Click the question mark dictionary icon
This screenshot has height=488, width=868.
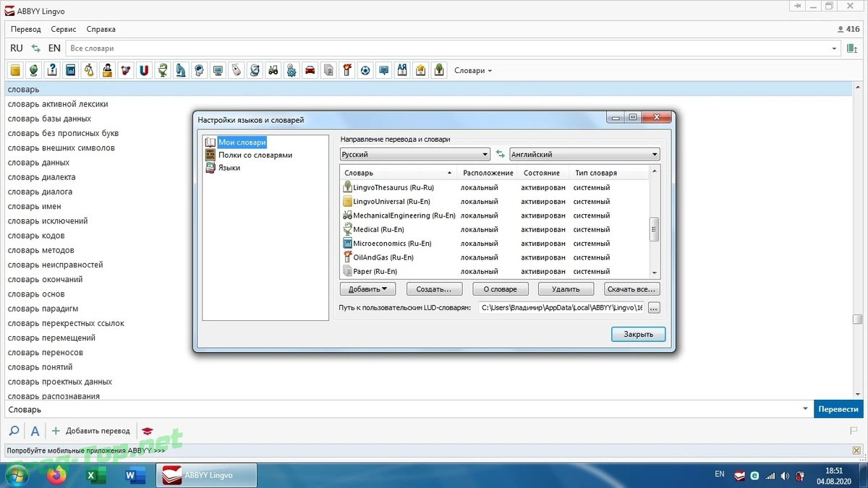click(x=52, y=70)
